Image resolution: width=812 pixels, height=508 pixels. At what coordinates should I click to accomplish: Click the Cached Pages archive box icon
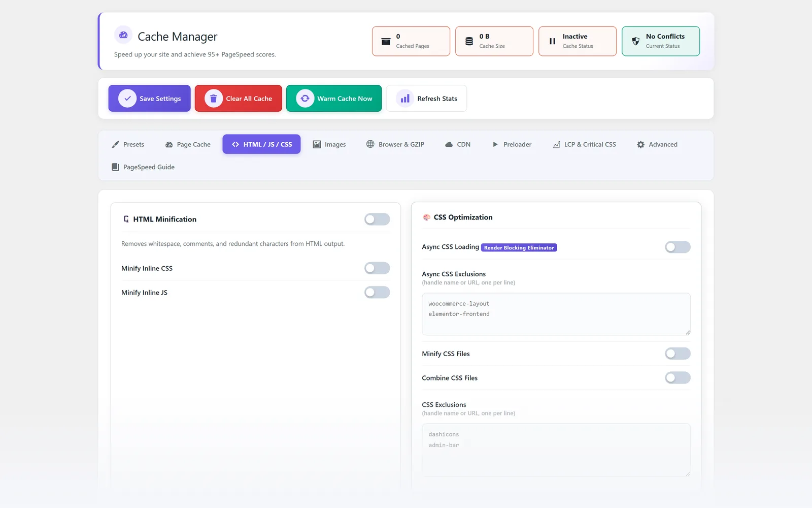386,41
